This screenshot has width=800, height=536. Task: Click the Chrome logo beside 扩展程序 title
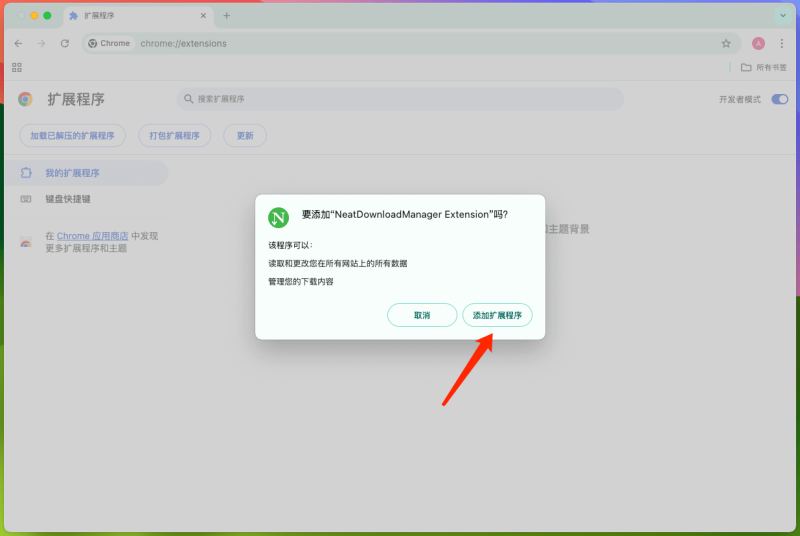click(x=25, y=99)
